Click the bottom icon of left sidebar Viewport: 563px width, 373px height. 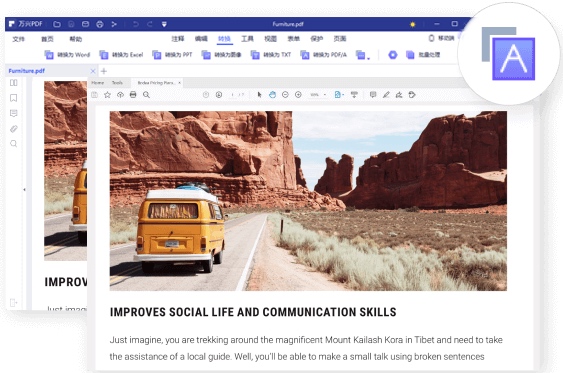pos(14,303)
